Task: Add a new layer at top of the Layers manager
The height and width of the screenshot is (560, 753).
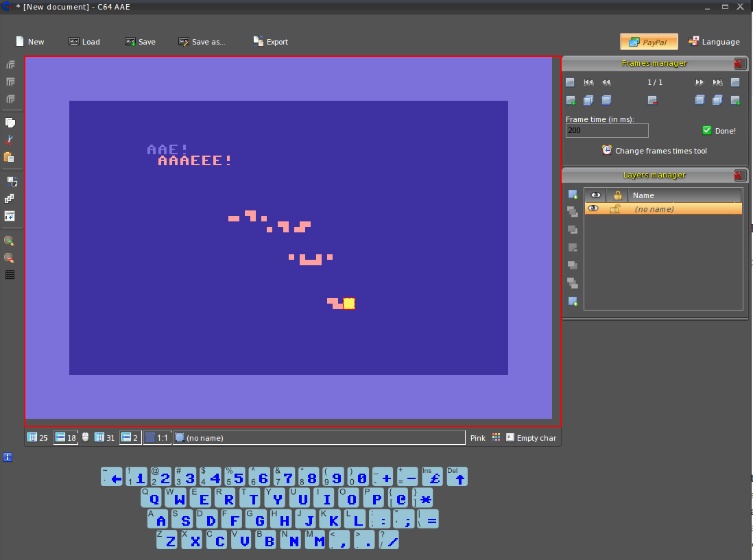Action: coord(573,195)
